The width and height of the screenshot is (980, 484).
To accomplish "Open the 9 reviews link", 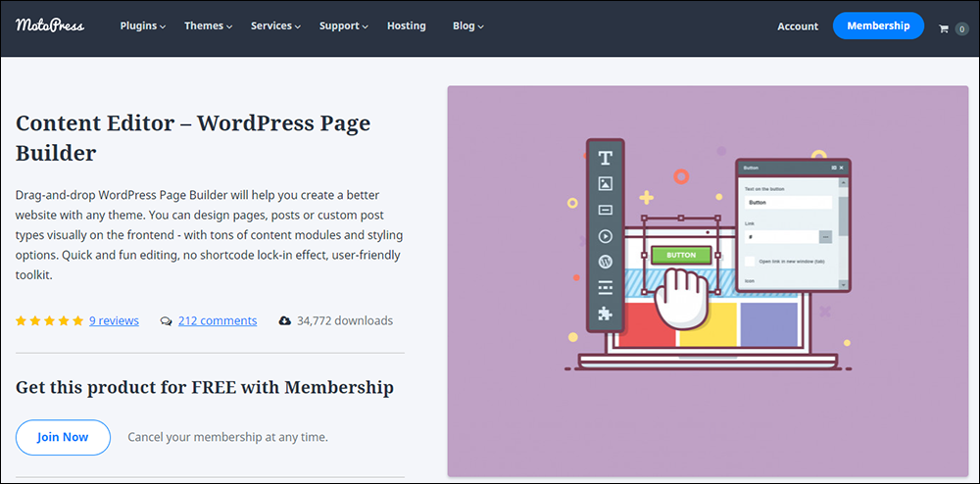I will click(x=114, y=320).
